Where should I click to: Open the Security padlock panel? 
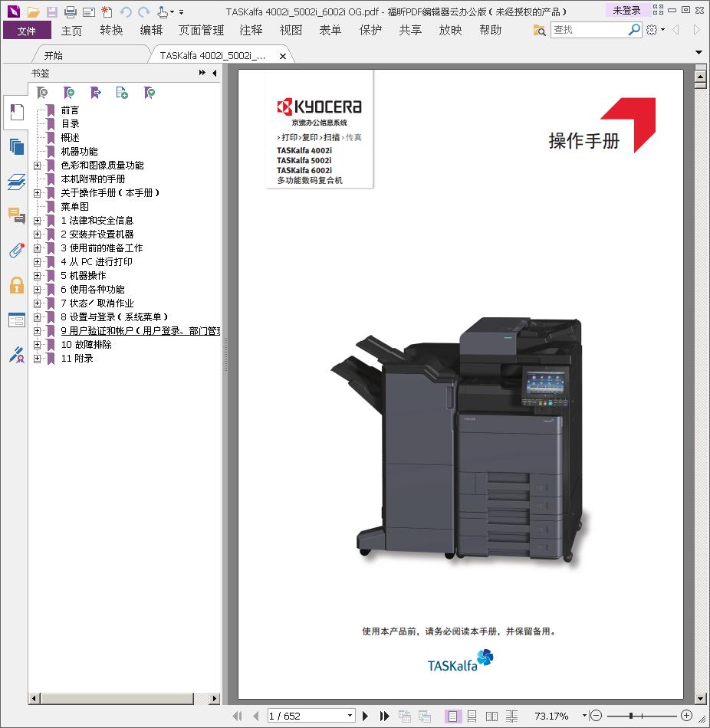coord(17,285)
